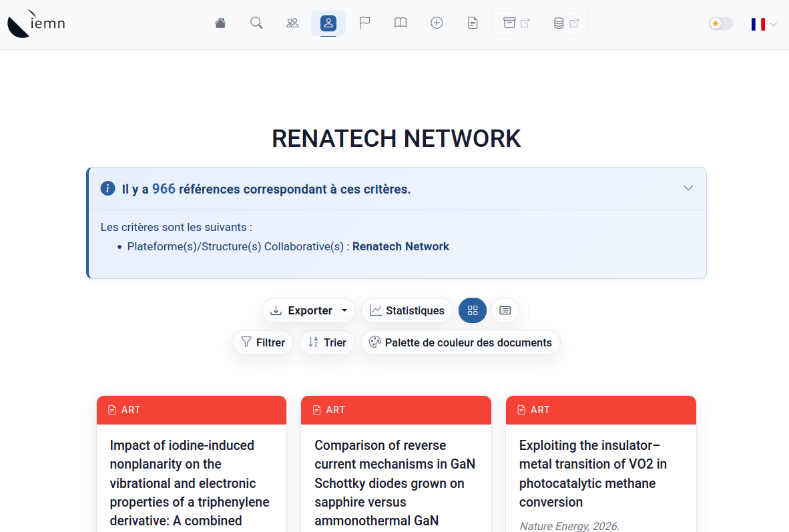Open the Exporter dropdown
This screenshot has width=789, height=532.
click(x=308, y=310)
